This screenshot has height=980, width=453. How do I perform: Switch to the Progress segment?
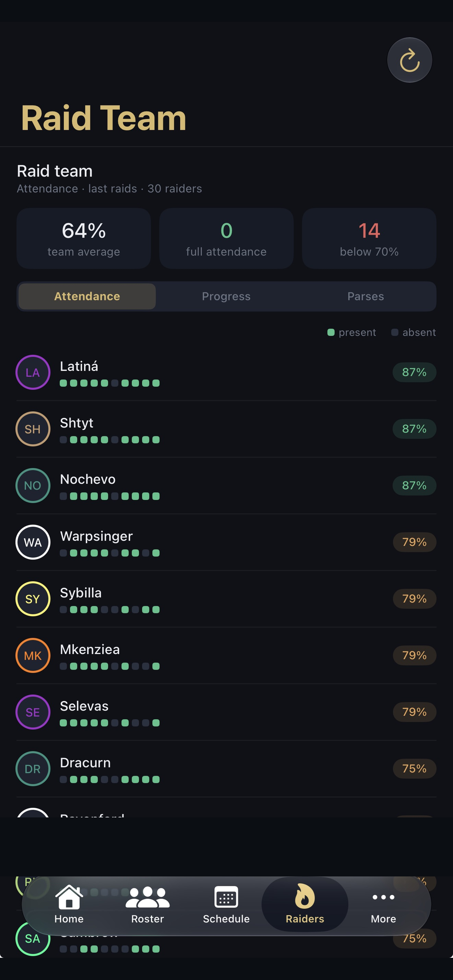tap(226, 296)
